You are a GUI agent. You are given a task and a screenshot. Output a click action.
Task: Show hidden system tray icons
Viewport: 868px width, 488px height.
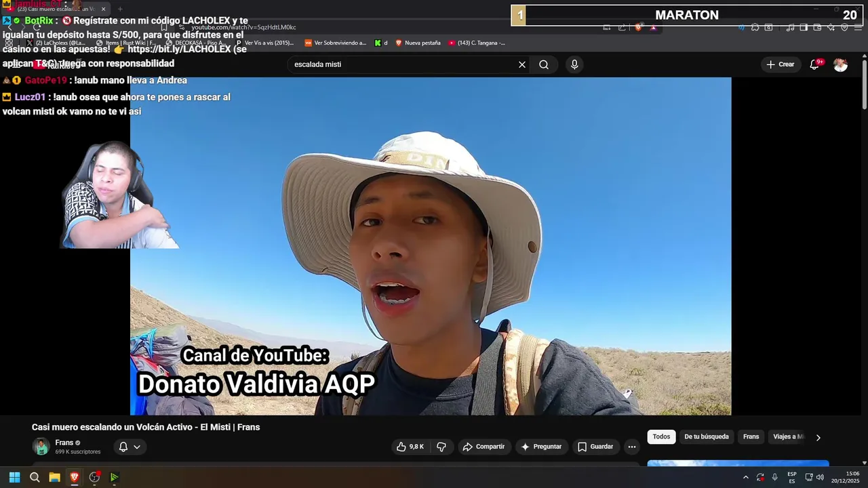click(745, 477)
